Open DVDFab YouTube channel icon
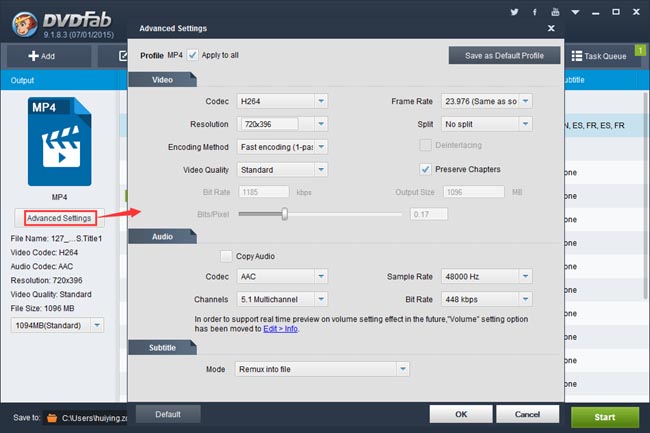Image resolution: width=650 pixels, height=433 pixels. 555,12
